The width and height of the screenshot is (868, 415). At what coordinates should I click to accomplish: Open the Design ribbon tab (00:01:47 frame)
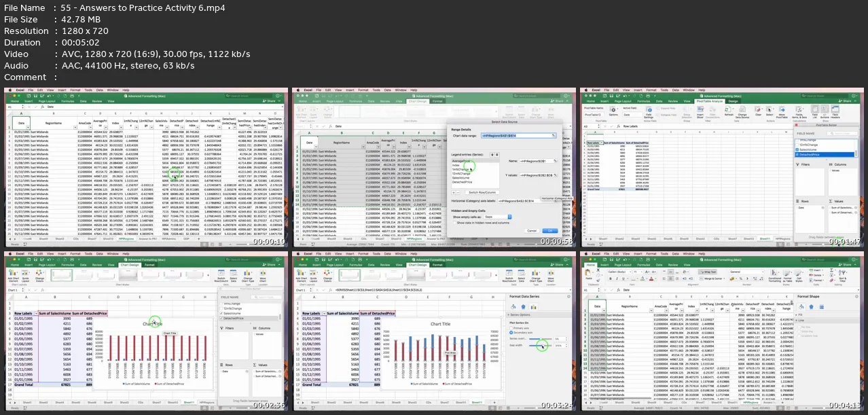click(x=733, y=101)
